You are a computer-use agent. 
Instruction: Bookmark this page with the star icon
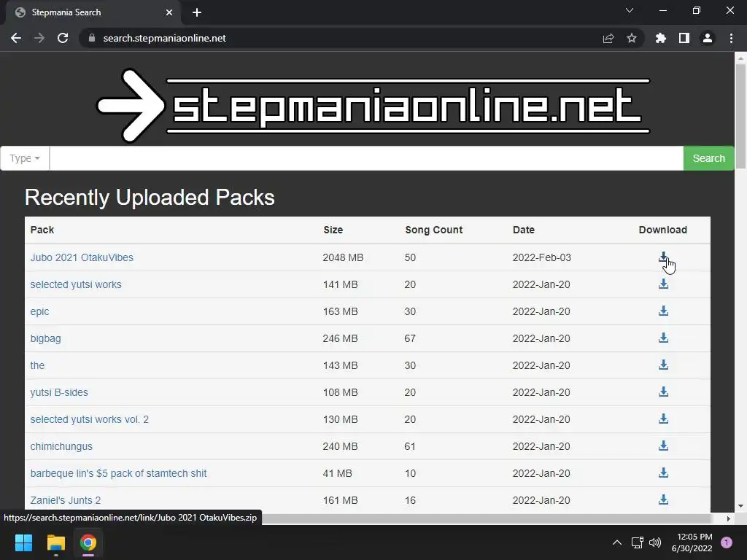click(x=631, y=38)
